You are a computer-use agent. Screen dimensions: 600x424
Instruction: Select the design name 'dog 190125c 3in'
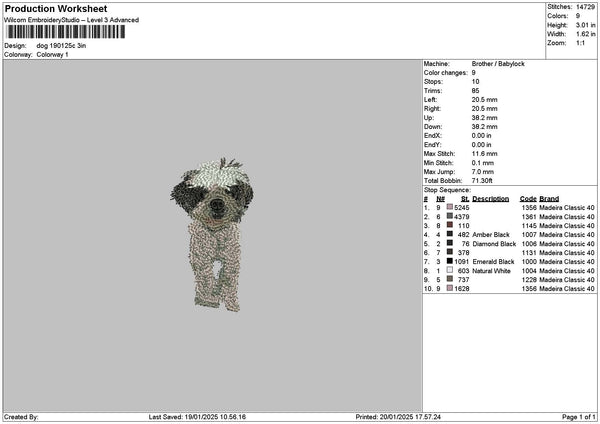coord(61,46)
